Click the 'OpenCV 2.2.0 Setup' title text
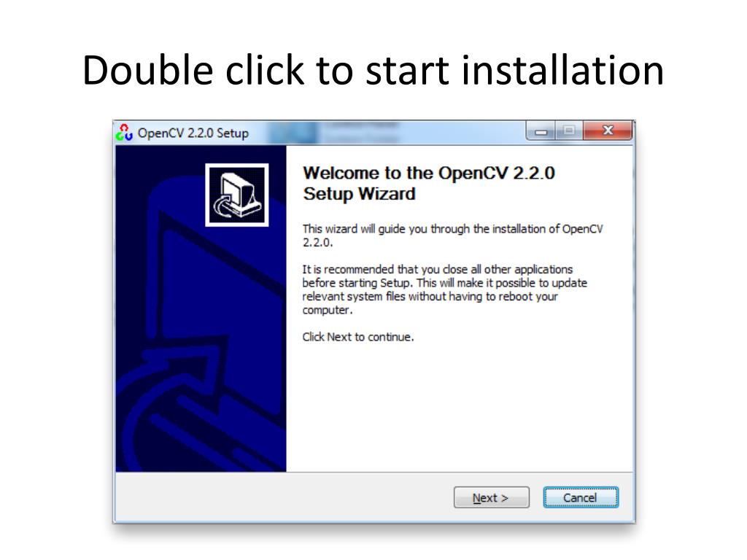Viewport: 747px width, 560px height. click(193, 133)
